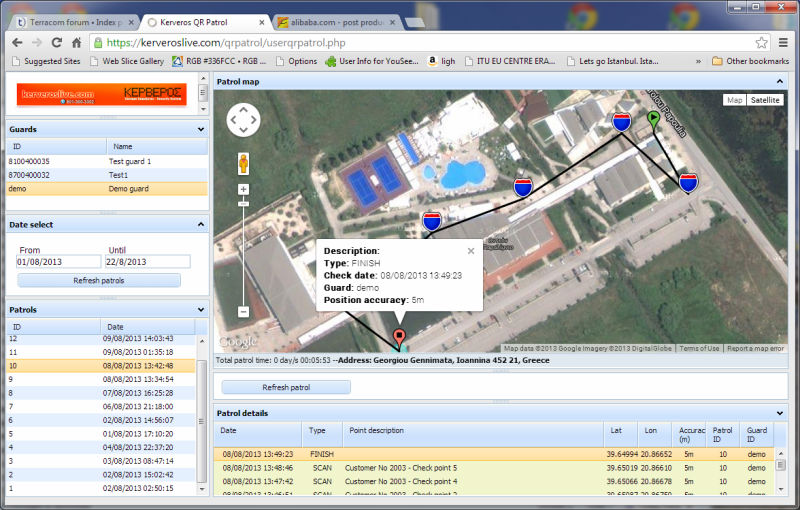Click Report a map error link
This screenshot has width=800, height=510.
[x=755, y=348]
